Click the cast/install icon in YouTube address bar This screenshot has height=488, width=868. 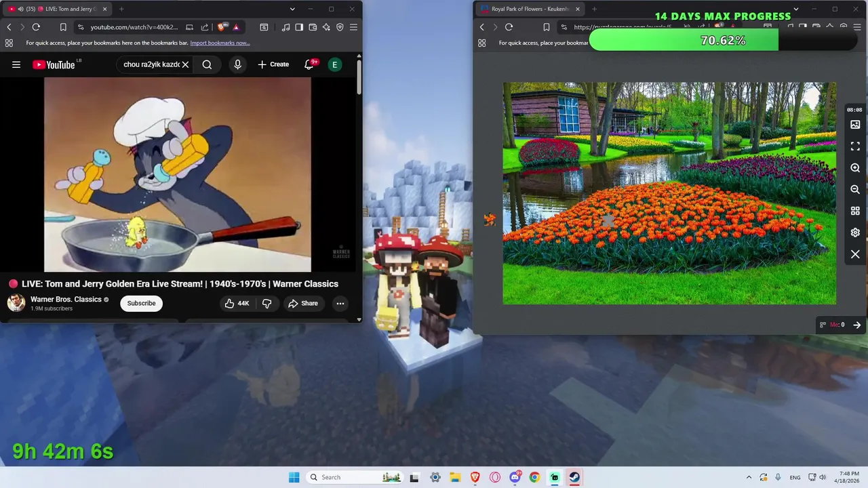189,27
